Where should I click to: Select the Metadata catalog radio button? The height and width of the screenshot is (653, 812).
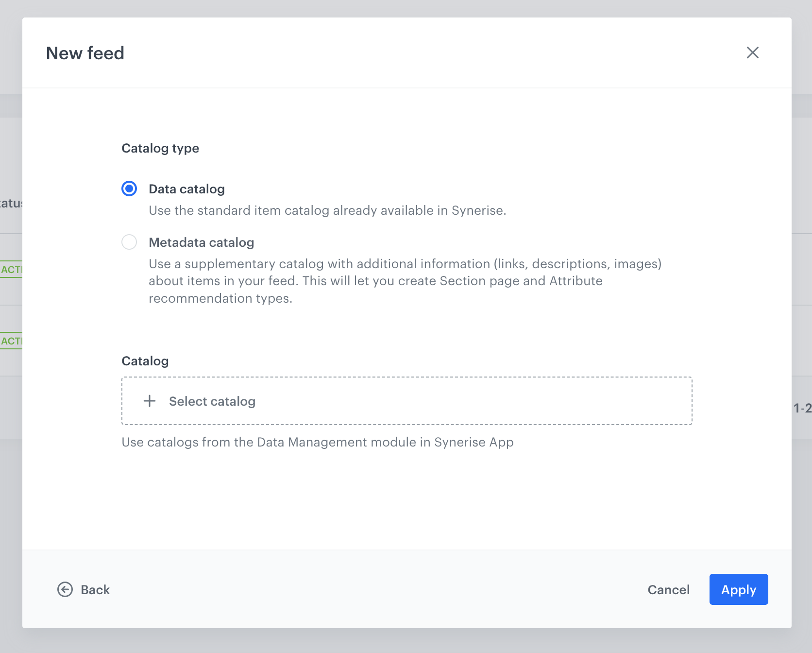point(129,242)
